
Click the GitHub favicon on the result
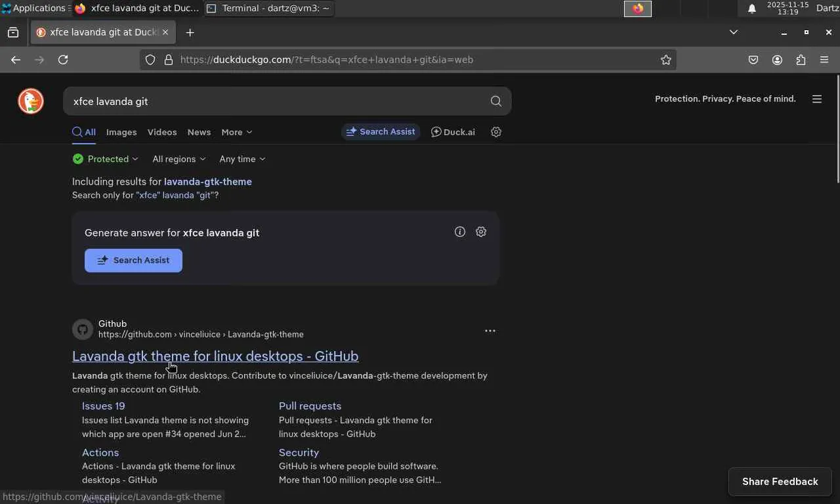[x=83, y=329]
